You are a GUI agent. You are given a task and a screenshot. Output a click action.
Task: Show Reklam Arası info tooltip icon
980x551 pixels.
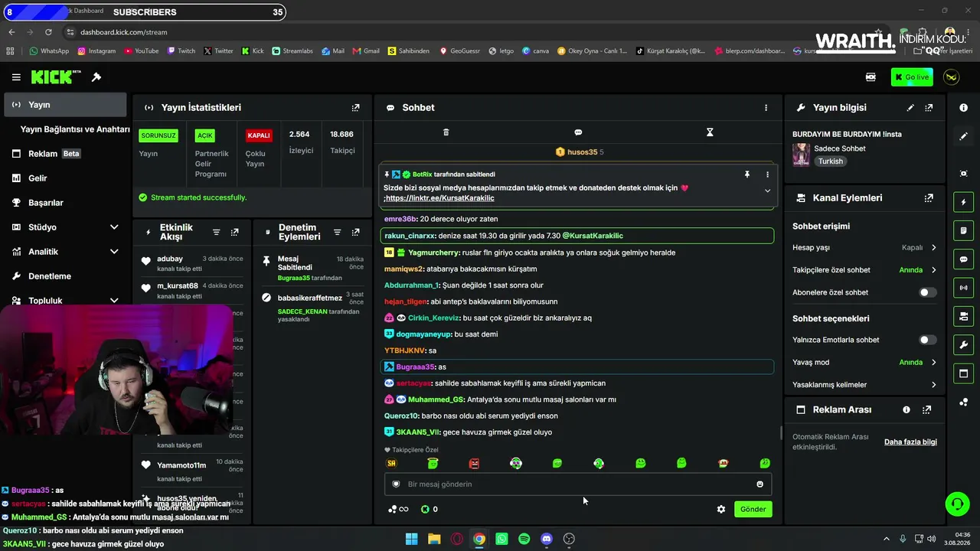pyautogui.click(x=906, y=410)
